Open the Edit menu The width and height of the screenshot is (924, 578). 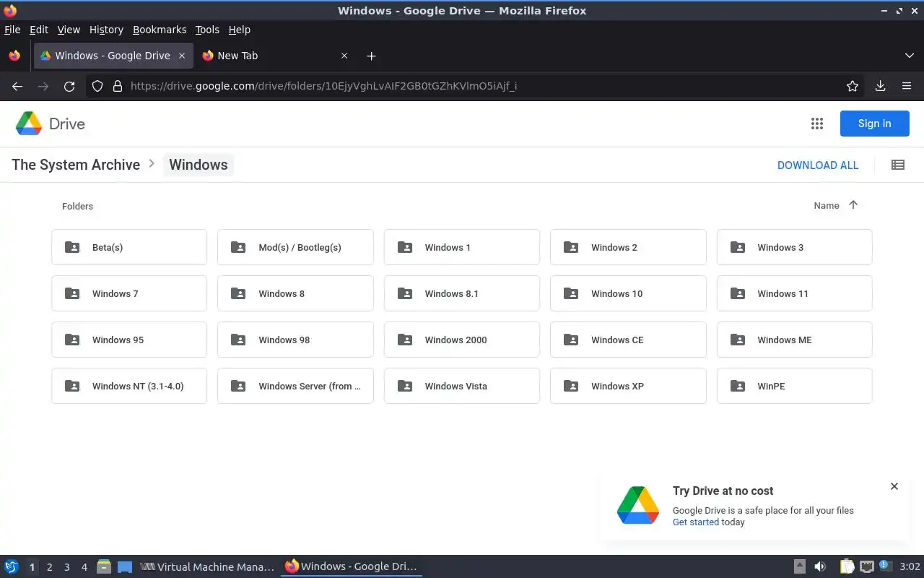tap(39, 30)
